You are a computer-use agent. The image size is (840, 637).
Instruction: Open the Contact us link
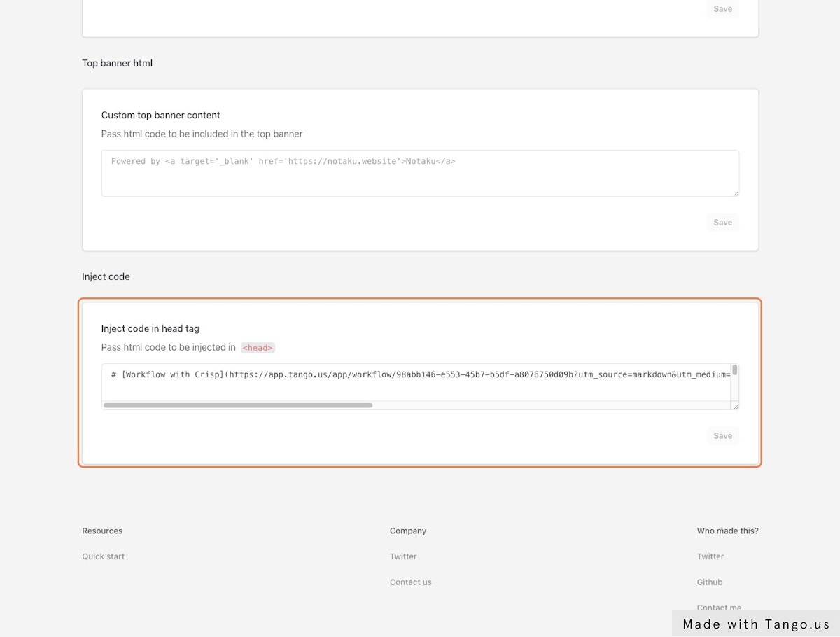tap(411, 582)
